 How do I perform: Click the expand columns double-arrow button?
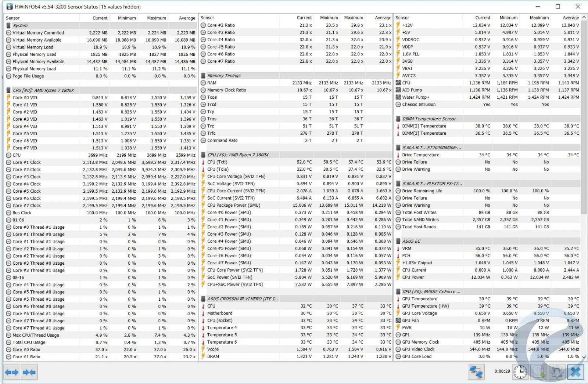click(x=12, y=372)
